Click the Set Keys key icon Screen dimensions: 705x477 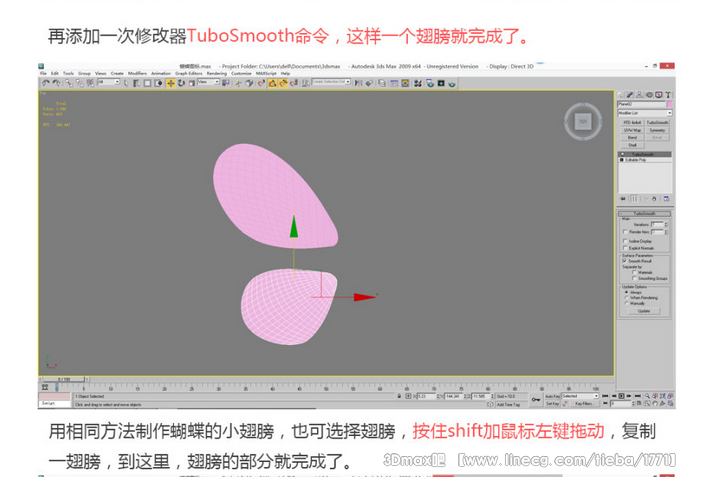click(x=536, y=399)
